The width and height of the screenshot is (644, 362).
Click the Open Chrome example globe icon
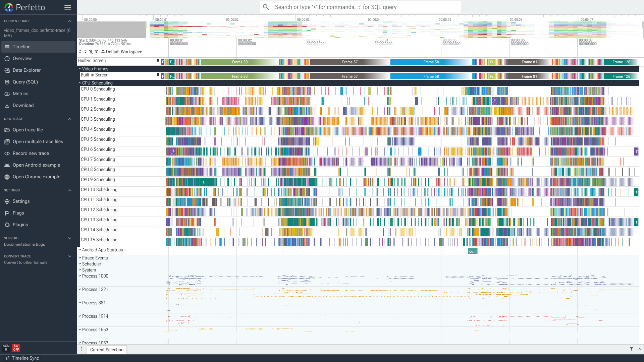(7, 177)
